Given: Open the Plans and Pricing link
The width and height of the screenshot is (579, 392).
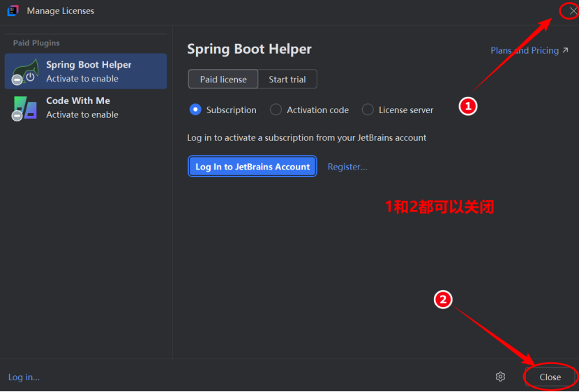Looking at the screenshot, I should [529, 50].
